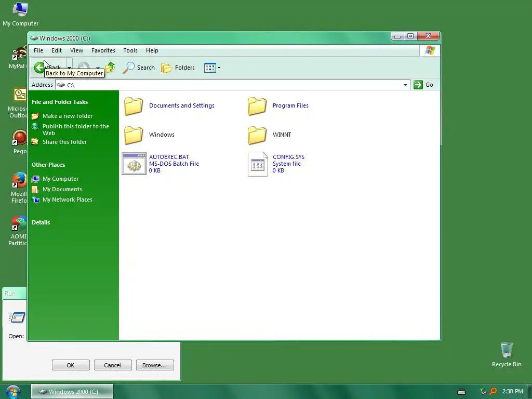Open the View menu

coord(76,50)
